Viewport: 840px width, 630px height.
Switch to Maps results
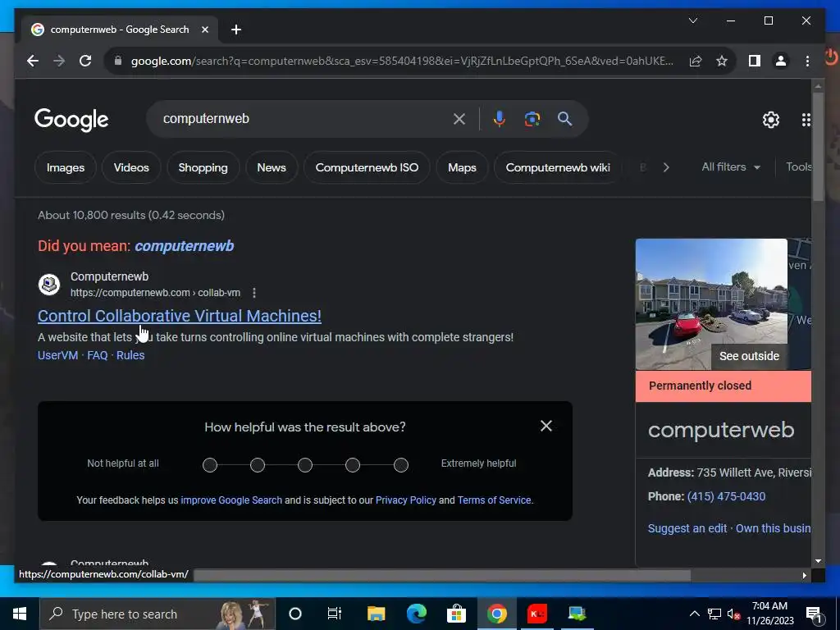(x=462, y=167)
